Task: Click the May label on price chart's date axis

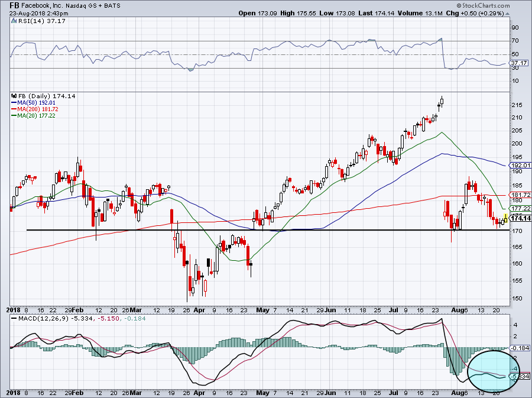Action: click(x=262, y=310)
